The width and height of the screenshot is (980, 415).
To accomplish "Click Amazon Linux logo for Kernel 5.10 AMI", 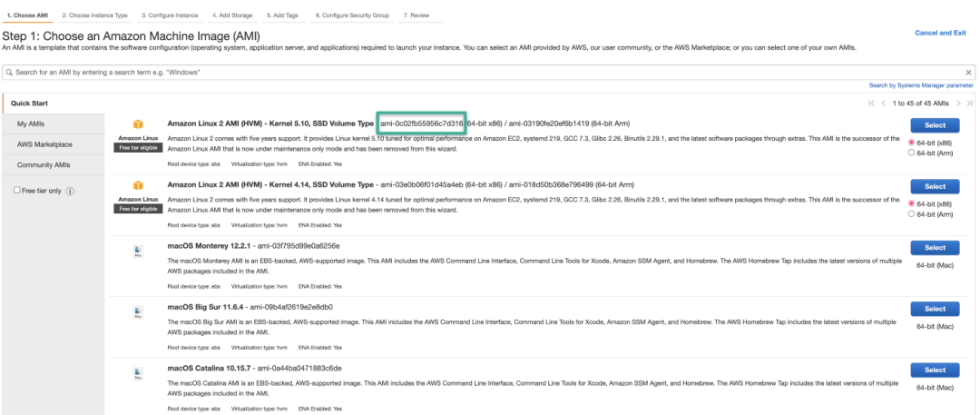I will (x=138, y=124).
